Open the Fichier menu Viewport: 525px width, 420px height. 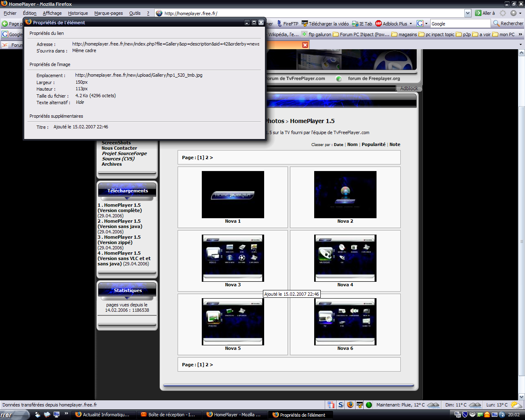tap(10, 13)
